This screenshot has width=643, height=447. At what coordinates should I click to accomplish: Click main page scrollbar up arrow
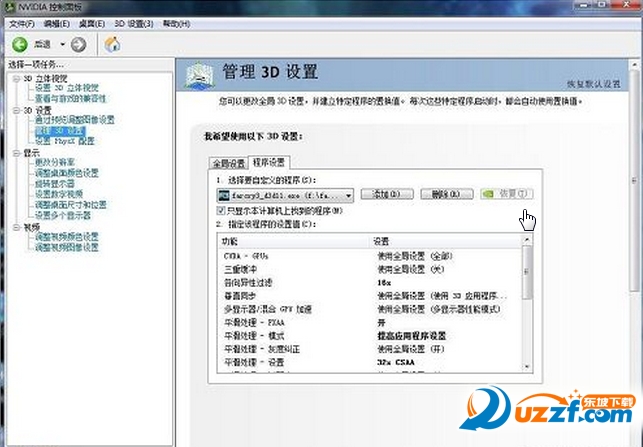point(634,65)
